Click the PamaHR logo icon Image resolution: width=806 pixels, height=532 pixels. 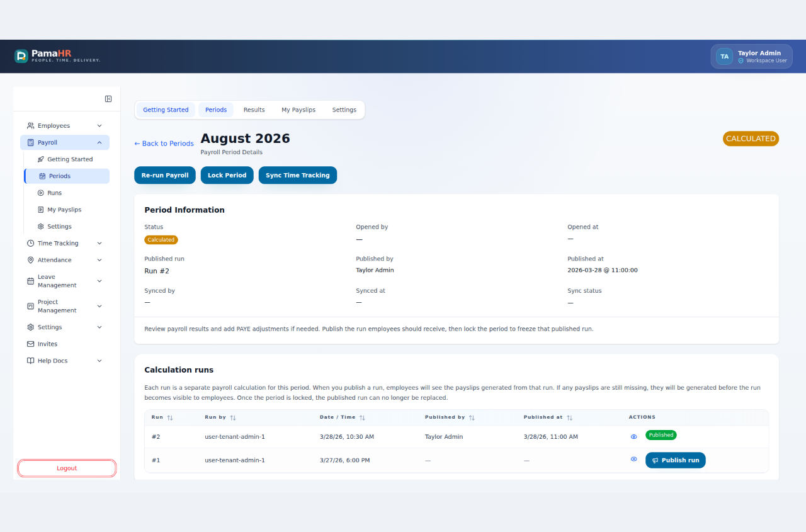point(21,56)
